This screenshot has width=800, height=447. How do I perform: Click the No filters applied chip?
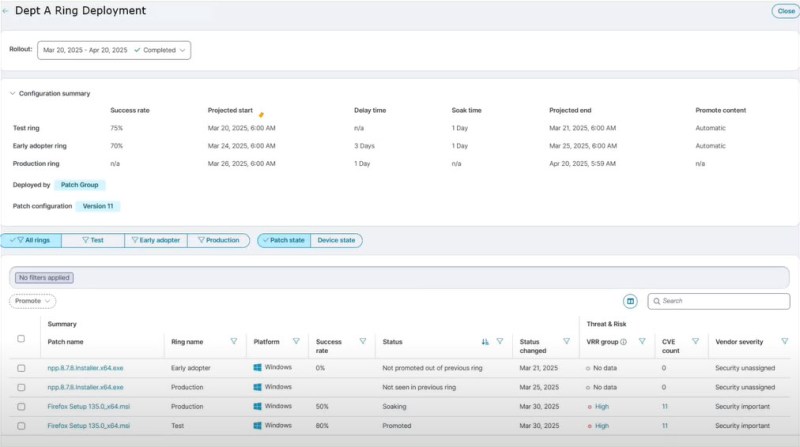tap(44, 278)
